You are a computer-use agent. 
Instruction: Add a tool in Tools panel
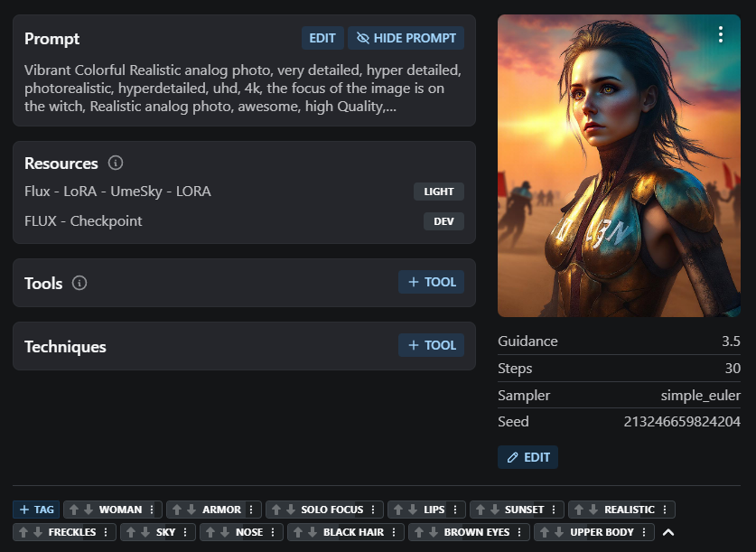[431, 282]
